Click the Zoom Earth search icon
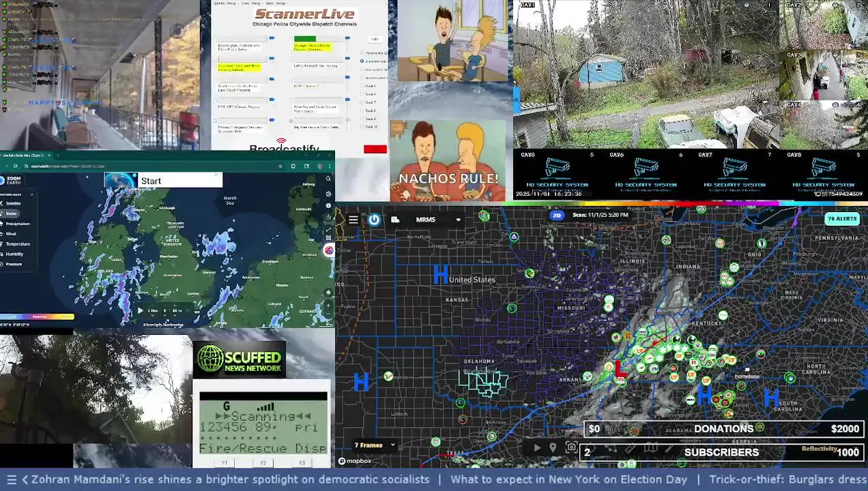The image size is (868, 491). tap(328, 179)
